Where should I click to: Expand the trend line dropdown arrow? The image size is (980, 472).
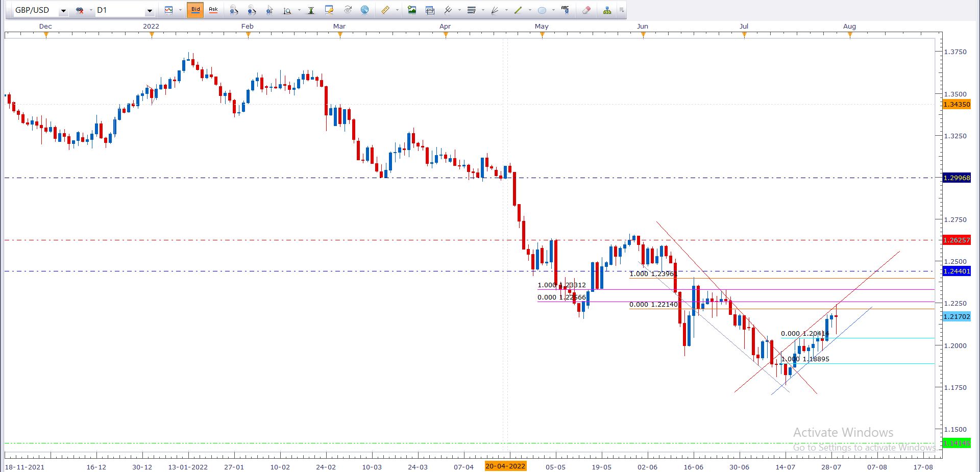tap(530, 10)
